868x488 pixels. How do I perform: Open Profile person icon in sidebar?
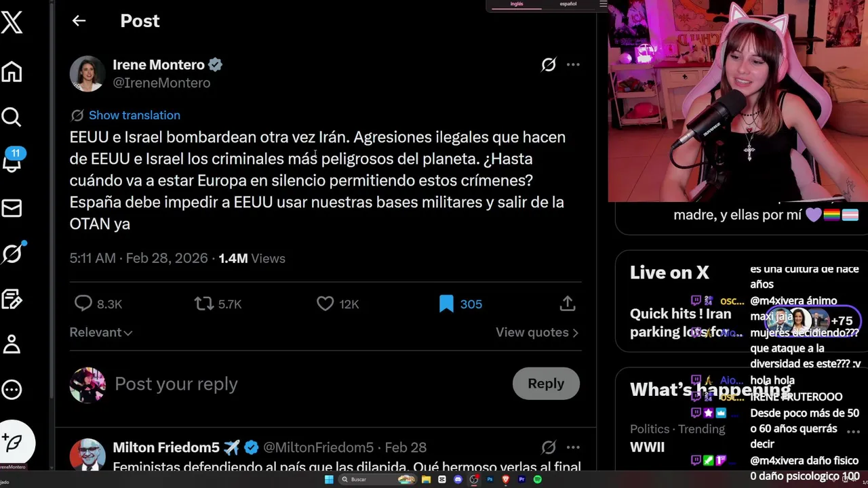[x=12, y=344]
